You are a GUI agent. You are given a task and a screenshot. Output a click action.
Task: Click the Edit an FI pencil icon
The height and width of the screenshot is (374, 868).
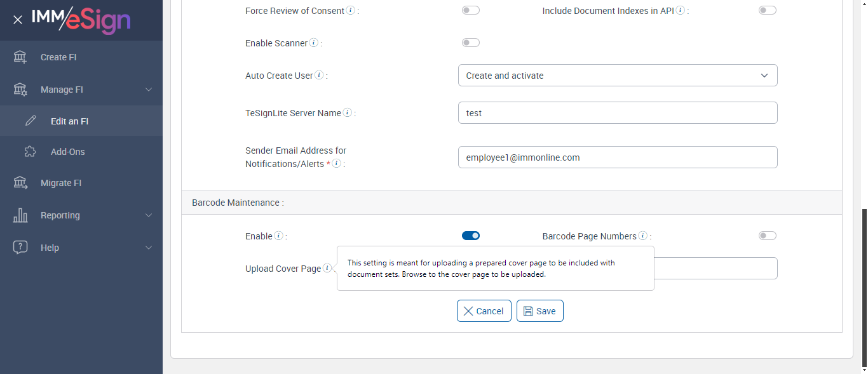click(31, 121)
